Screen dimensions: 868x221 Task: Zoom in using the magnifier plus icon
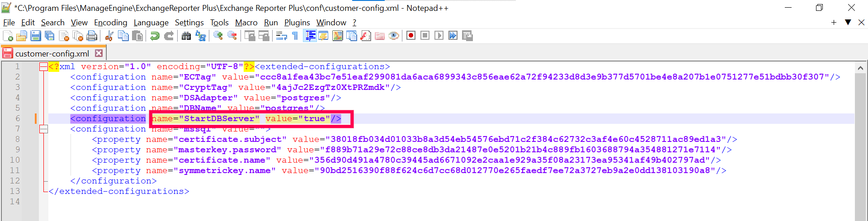click(x=218, y=36)
